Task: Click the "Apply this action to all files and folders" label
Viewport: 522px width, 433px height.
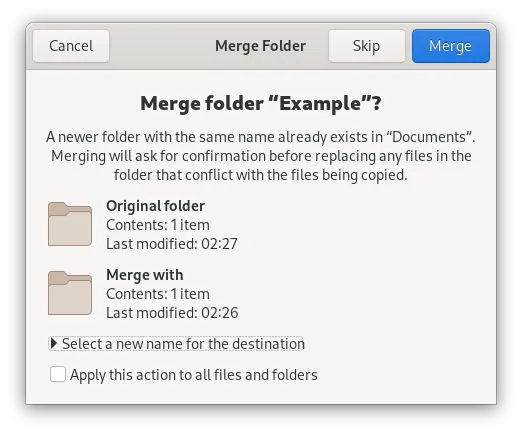Action: point(194,375)
